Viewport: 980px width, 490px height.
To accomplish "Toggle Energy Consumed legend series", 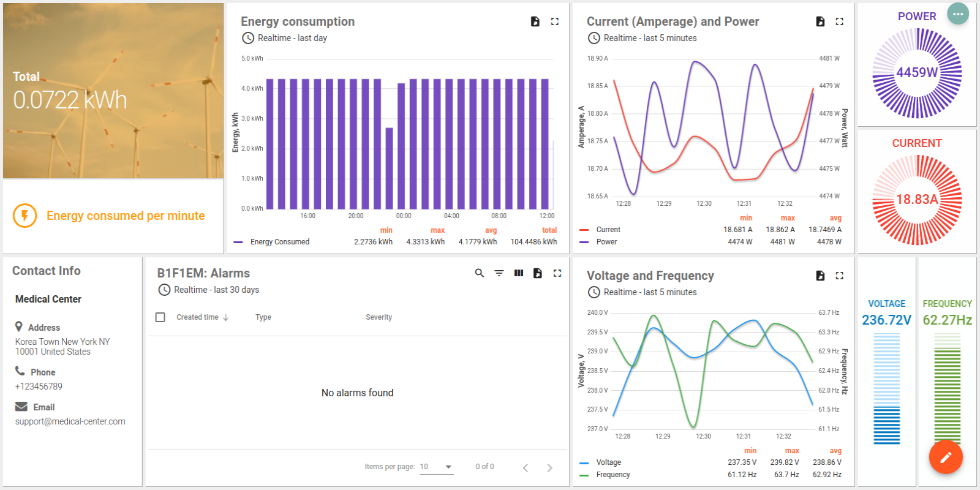I will 279,242.
